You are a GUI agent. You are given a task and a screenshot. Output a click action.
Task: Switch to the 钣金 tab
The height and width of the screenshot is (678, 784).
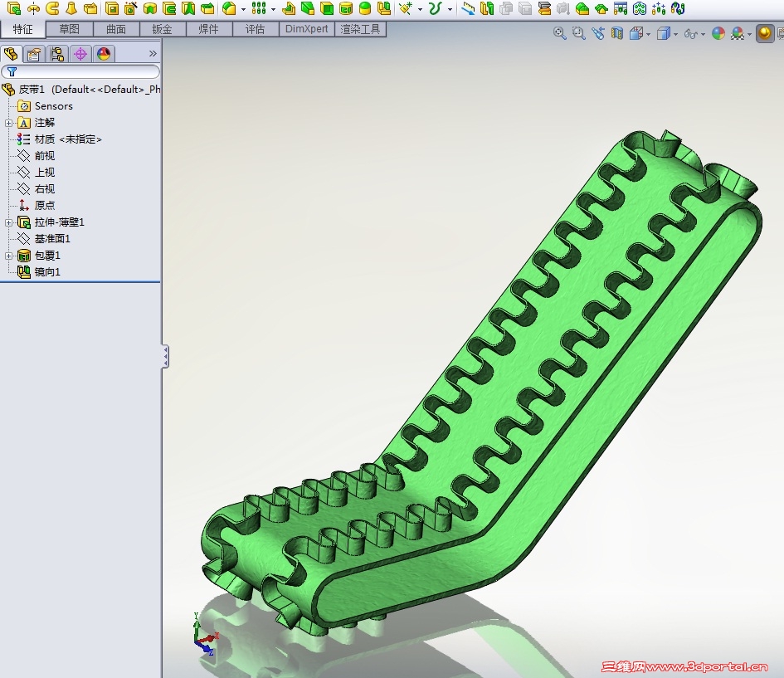click(x=163, y=30)
